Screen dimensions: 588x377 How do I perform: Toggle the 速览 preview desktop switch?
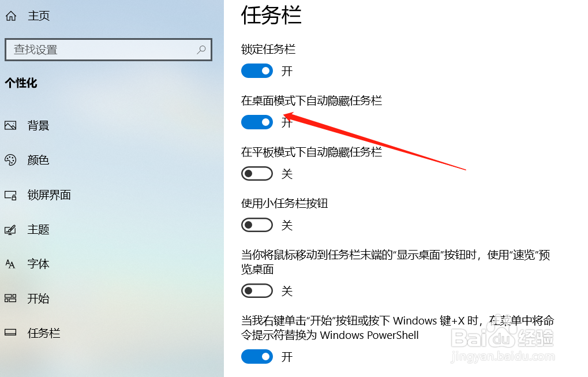(x=257, y=291)
